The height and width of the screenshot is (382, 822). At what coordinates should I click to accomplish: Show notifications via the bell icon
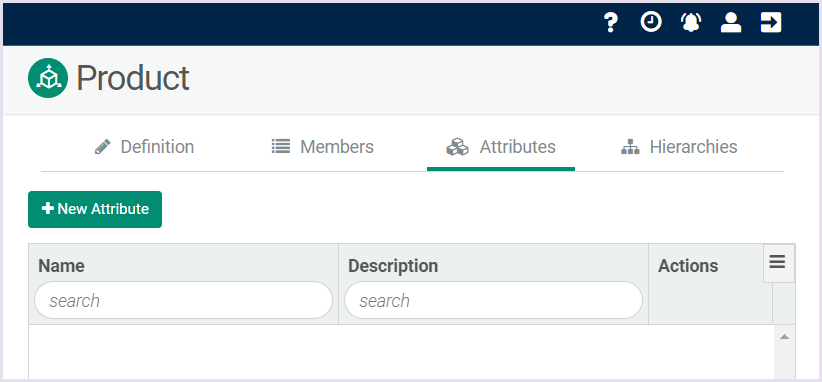[691, 23]
